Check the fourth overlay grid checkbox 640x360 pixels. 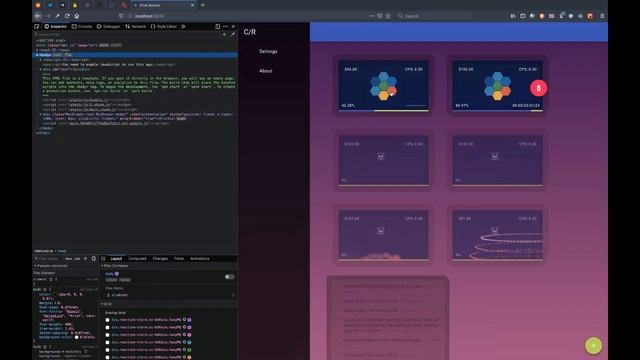click(107, 342)
